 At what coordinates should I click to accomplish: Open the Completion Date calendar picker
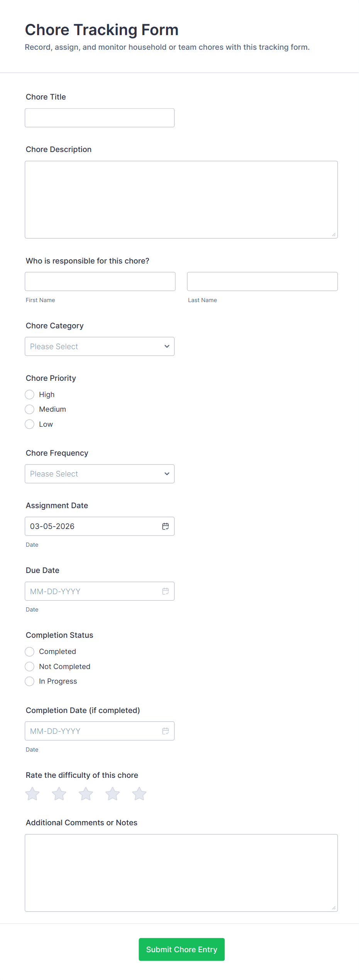(x=166, y=731)
